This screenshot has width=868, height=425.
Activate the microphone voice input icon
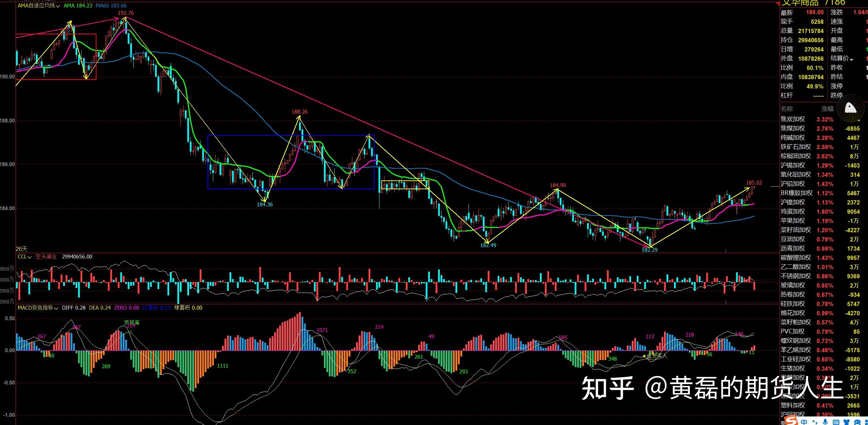coord(825,422)
